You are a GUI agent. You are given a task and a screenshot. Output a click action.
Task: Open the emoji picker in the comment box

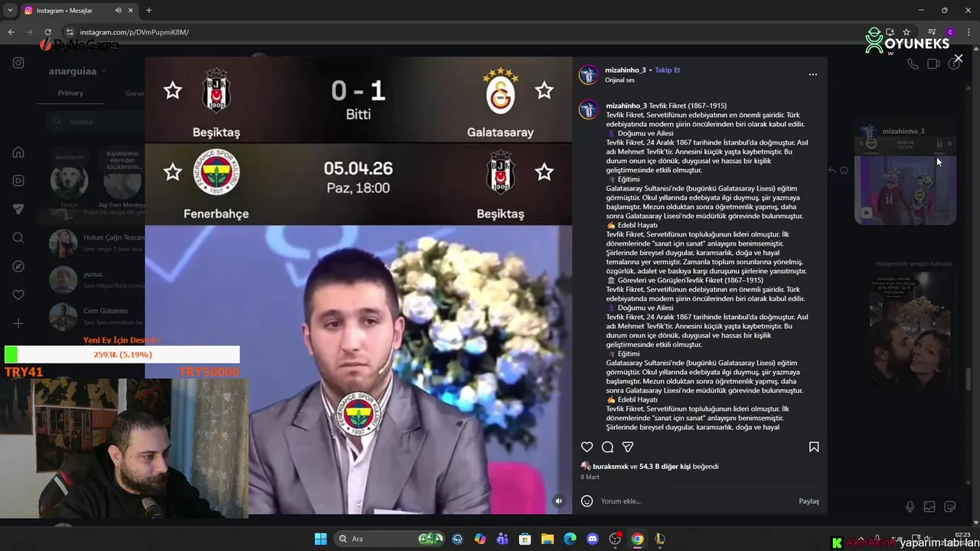[x=587, y=501]
